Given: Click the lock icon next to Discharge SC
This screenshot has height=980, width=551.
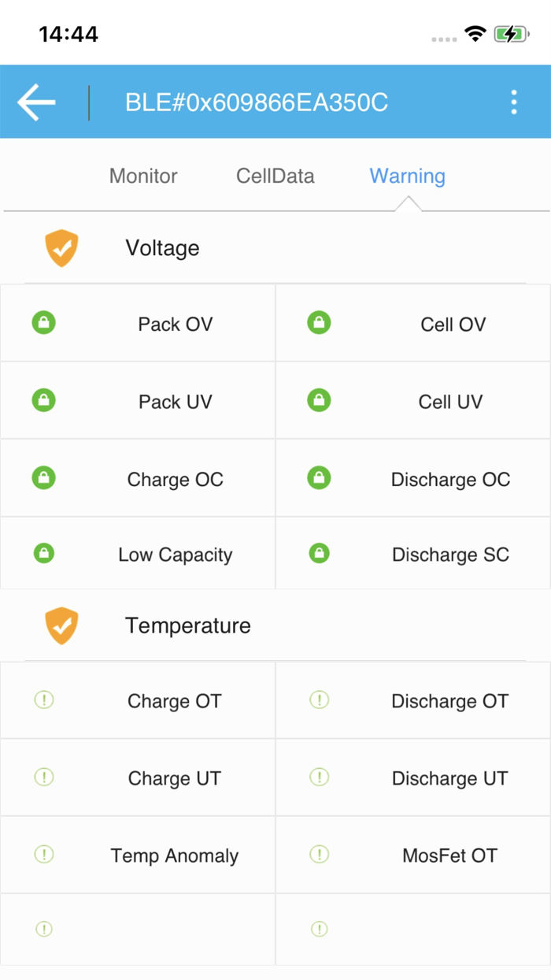Looking at the screenshot, I should click(317, 553).
